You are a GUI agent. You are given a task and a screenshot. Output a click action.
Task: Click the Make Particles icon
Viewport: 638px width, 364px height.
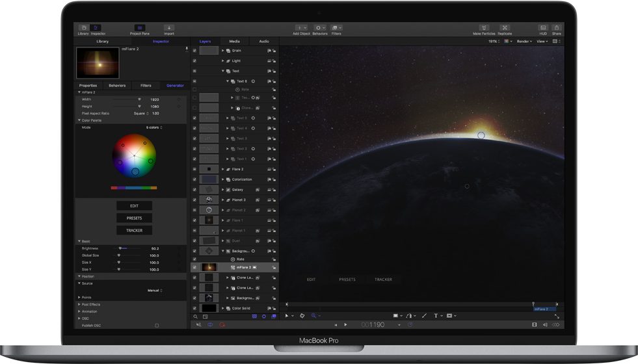click(483, 29)
